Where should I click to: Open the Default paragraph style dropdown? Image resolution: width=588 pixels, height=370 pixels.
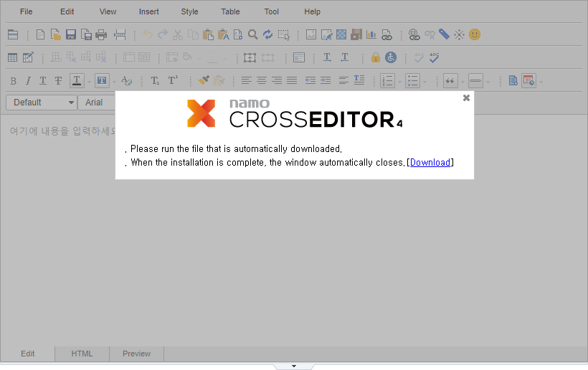tap(42, 103)
